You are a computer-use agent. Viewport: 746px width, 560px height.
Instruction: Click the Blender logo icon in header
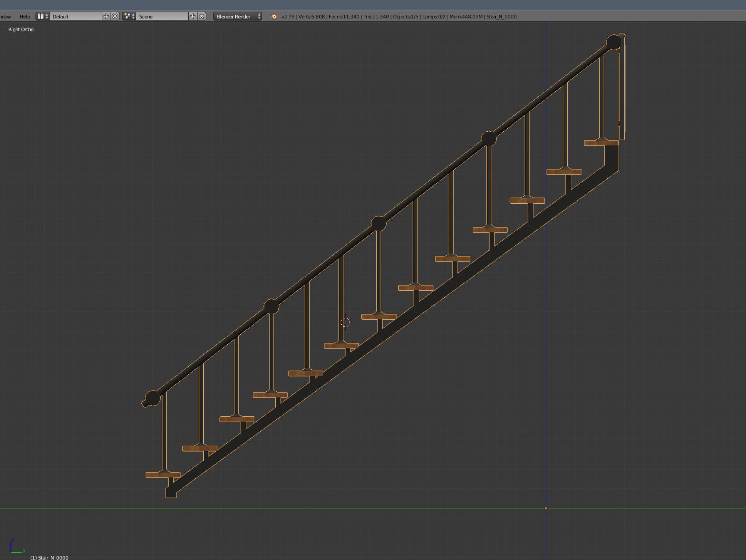click(273, 16)
